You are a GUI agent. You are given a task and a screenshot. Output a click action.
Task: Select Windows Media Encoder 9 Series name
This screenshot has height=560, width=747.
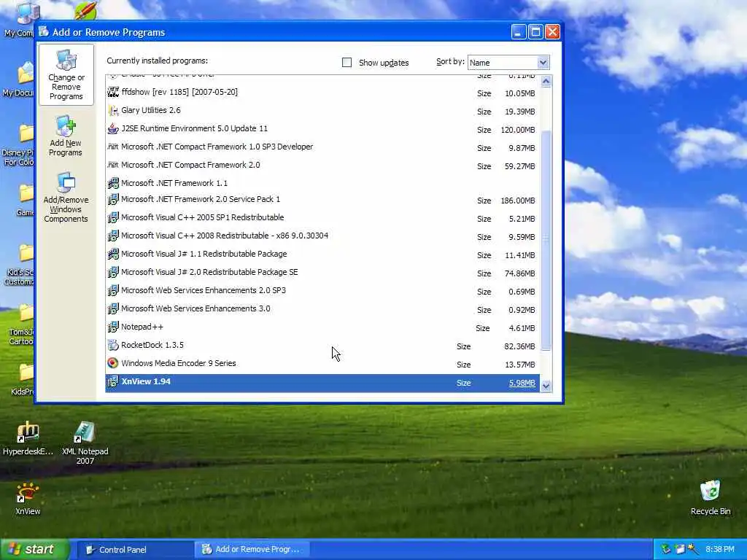click(x=179, y=363)
